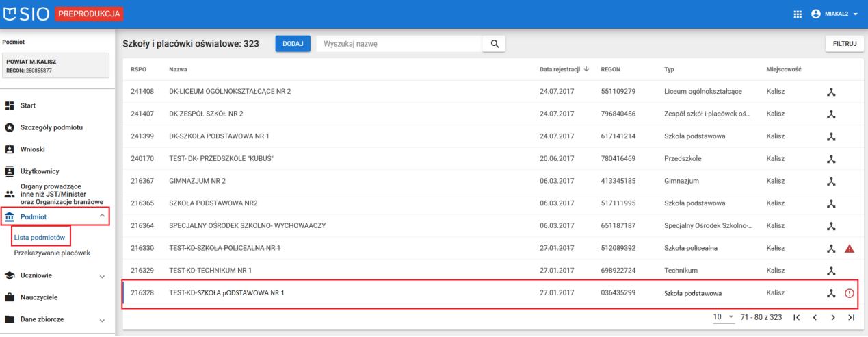Collapse the Podmiot menu chevron
The width and height of the screenshot is (868, 337).
click(x=102, y=216)
